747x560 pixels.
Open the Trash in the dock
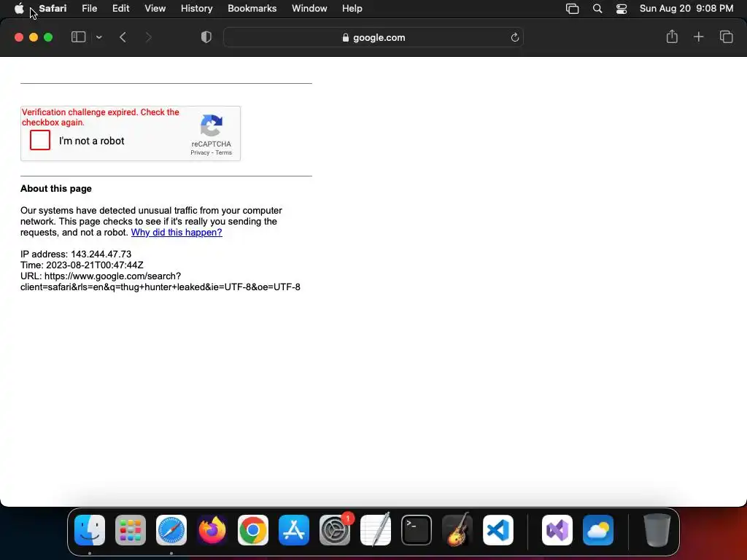coord(657,530)
